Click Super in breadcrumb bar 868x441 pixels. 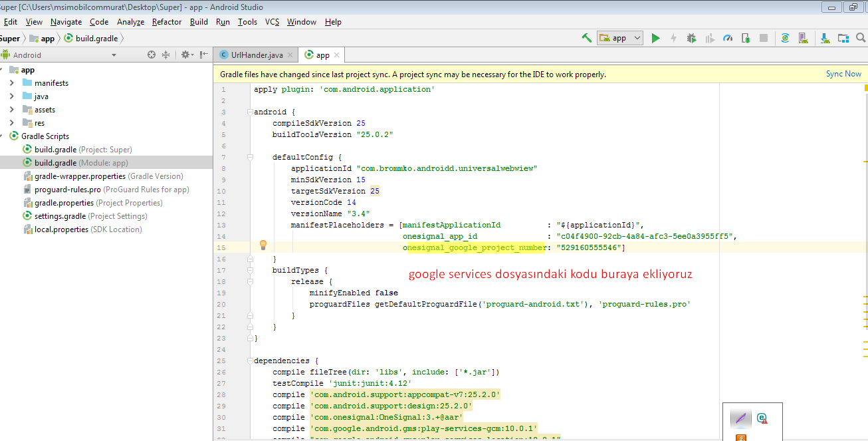pos(10,39)
